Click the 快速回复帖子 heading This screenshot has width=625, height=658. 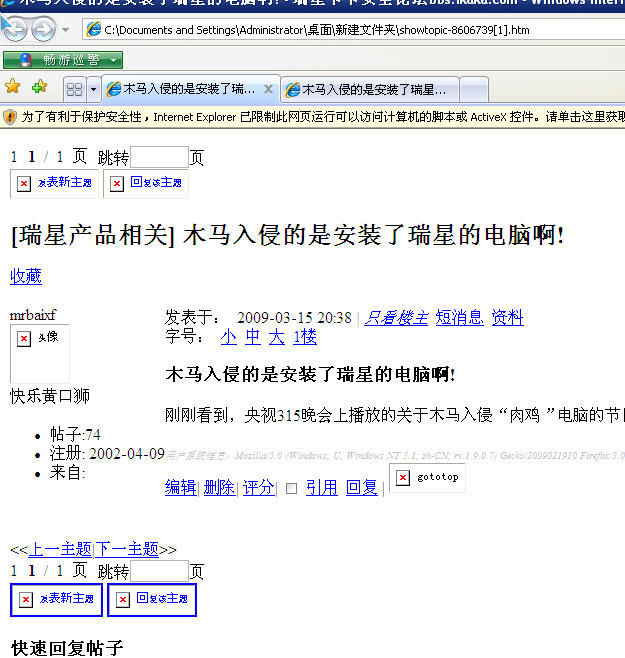click(x=67, y=648)
